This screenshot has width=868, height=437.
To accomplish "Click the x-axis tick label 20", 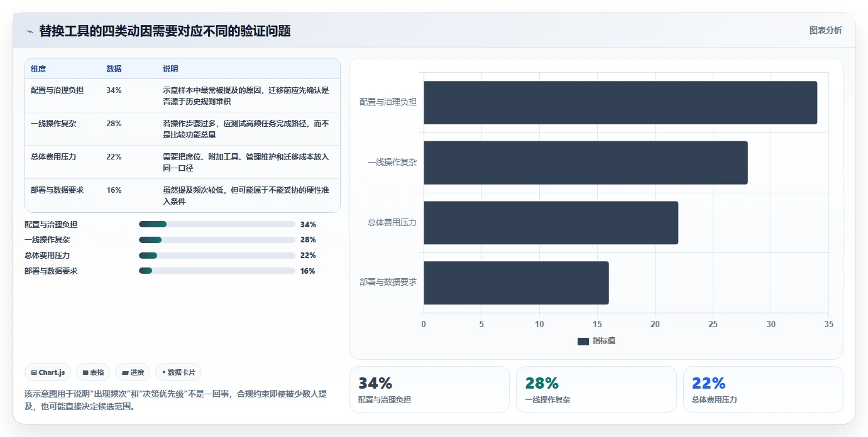I will (x=655, y=324).
